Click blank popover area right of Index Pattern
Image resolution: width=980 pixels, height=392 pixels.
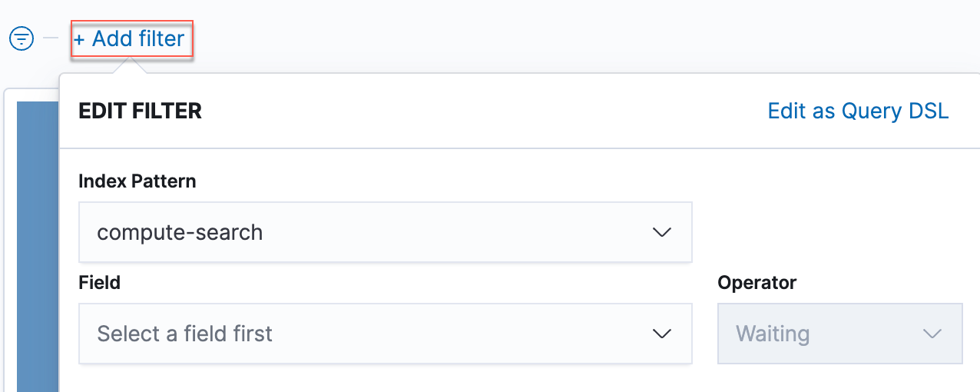829,223
